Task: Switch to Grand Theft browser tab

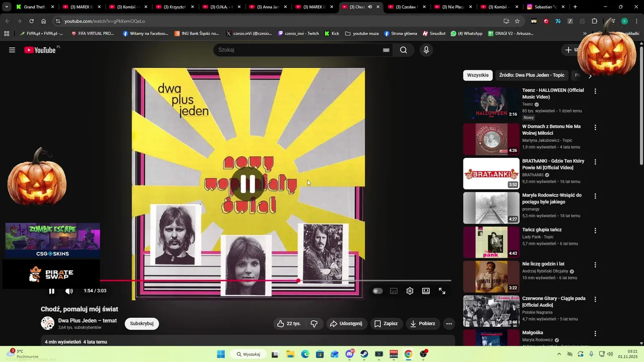Action: click(35, 7)
